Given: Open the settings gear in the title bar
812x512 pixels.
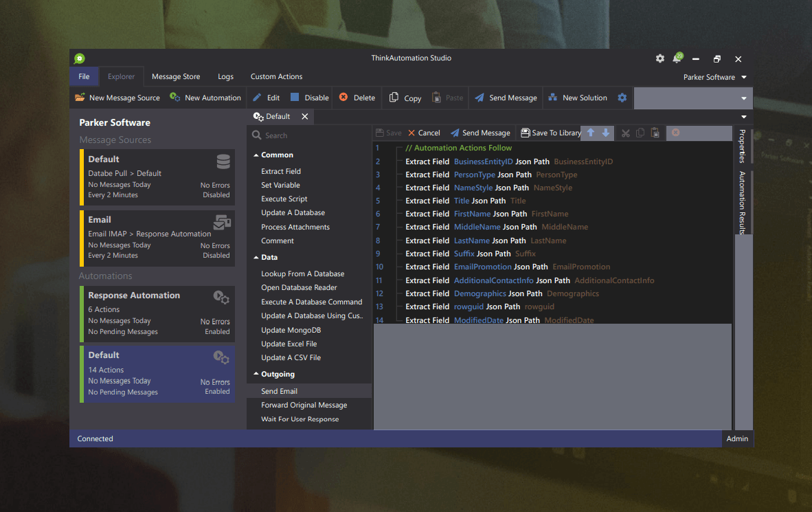Looking at the screenshot, I should pos(659,58).
